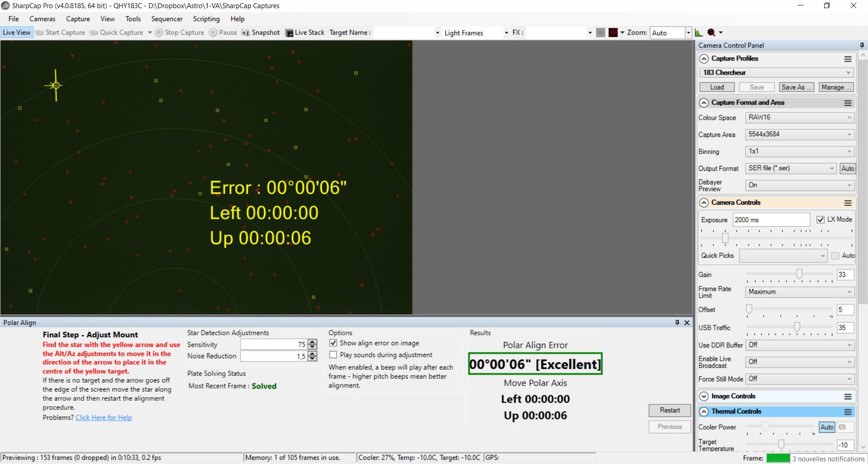
Task: Open Capture Profiles hamburger menu
Action: tap(848, 59)
